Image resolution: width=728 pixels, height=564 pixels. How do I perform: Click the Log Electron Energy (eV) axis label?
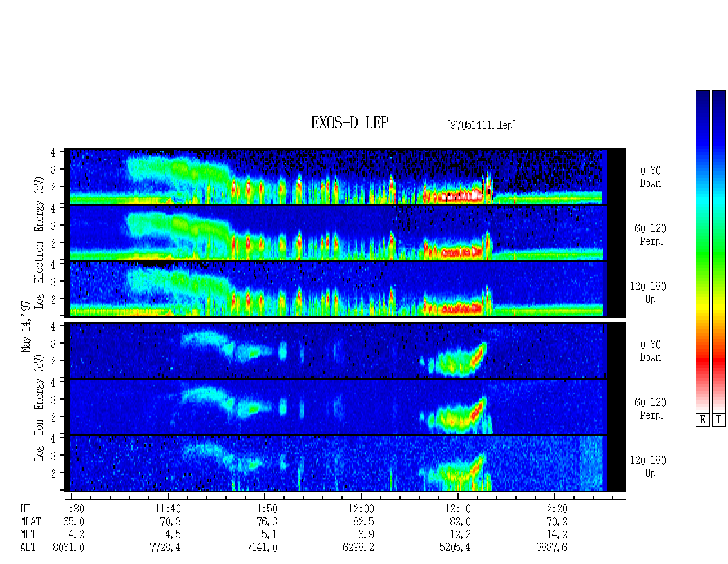pyautogui.click(x=39, y=242)
